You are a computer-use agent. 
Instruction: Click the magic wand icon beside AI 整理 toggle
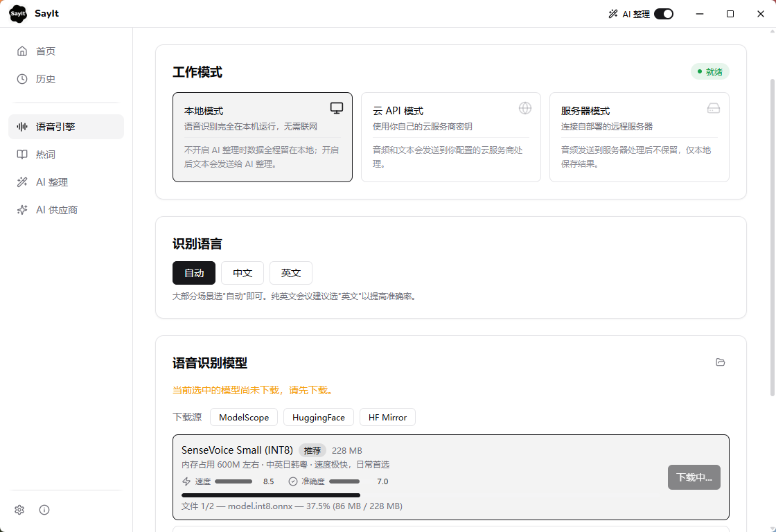pos(612,14)
